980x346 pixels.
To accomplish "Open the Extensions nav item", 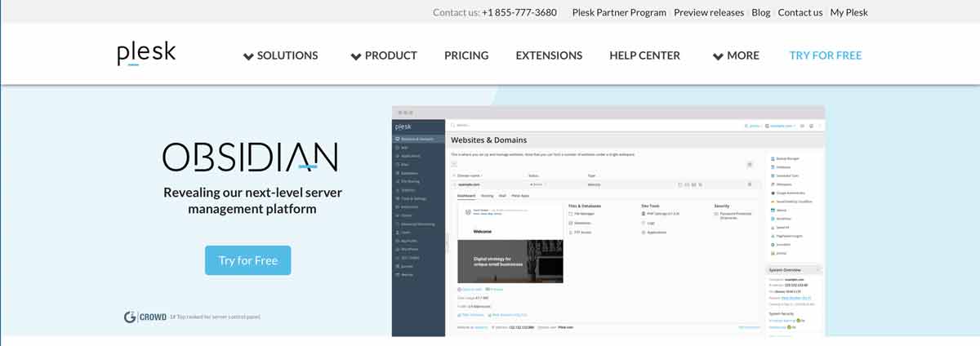I will pos(549,55).
